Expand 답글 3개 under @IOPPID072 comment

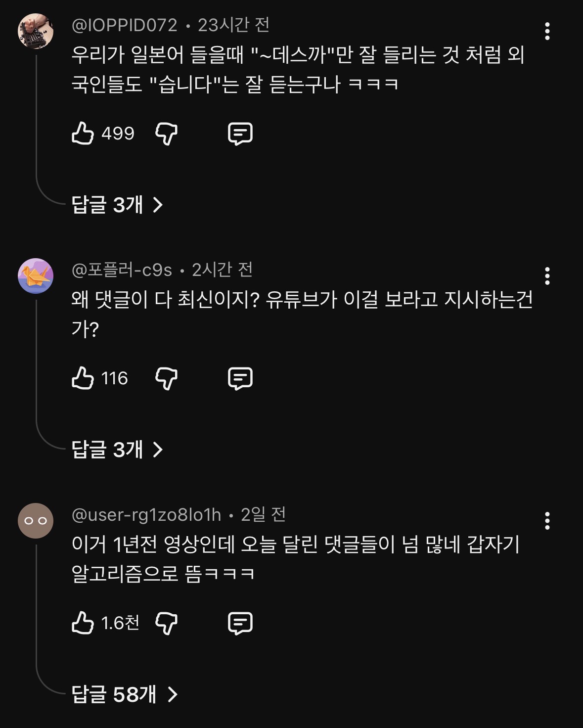click(x=117, y=204)
